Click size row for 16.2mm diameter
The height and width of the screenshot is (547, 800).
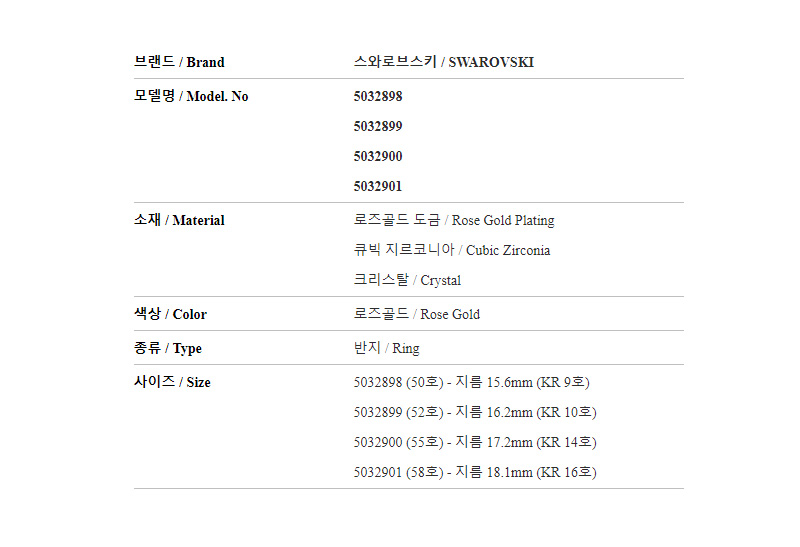[476, 412]
